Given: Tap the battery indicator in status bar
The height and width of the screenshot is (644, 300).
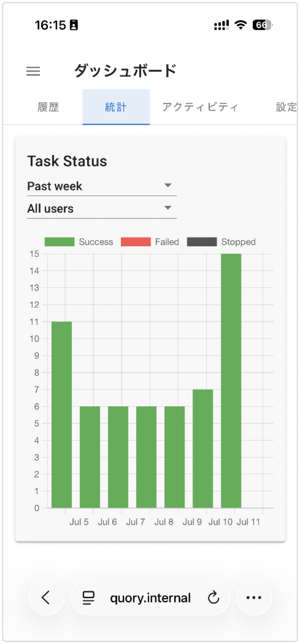Looking at the screenshot, I should [x=263, y=25].
